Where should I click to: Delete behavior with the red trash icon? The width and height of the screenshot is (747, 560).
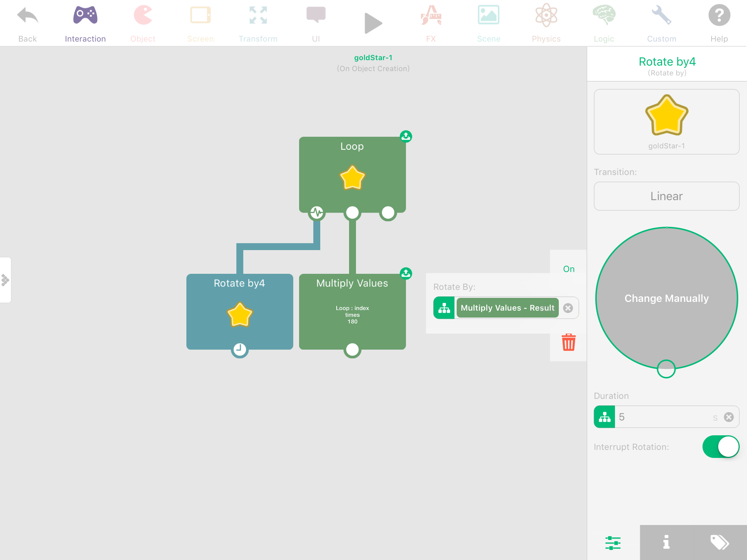(x=568, y=342)
